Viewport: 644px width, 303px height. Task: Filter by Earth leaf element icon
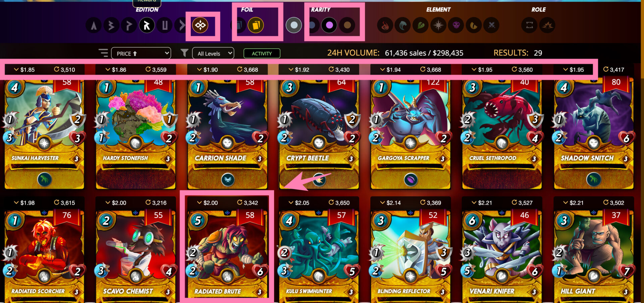[x=421, y=25]
